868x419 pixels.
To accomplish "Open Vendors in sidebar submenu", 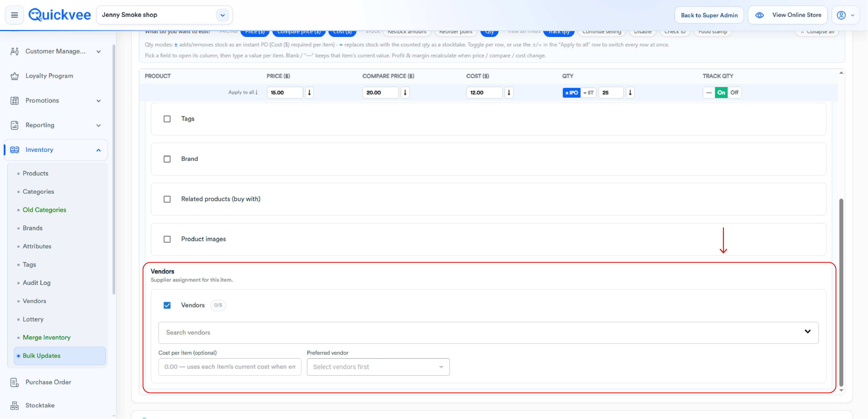I will pyautogui.click(x=34, y=301).
